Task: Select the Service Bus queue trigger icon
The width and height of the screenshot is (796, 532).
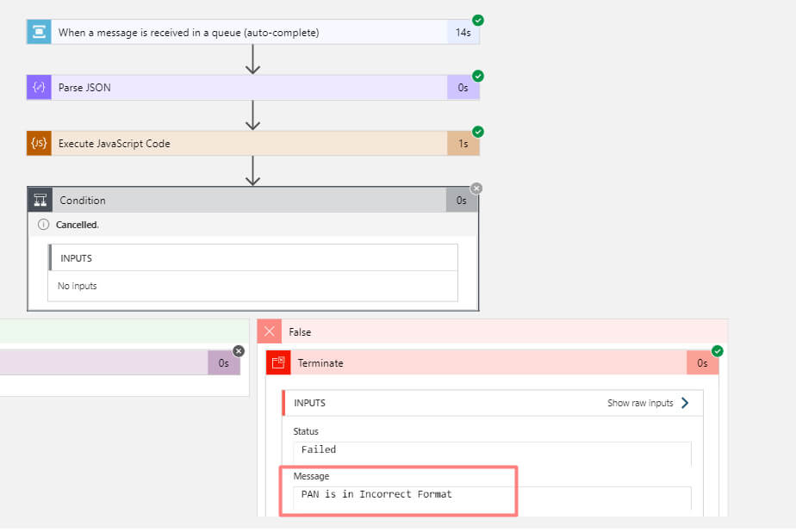Action: point(38,31)
